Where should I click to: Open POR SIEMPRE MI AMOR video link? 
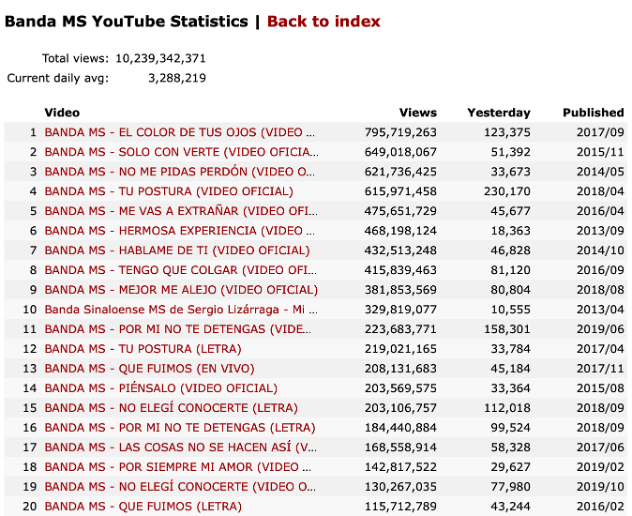point(181,467)
